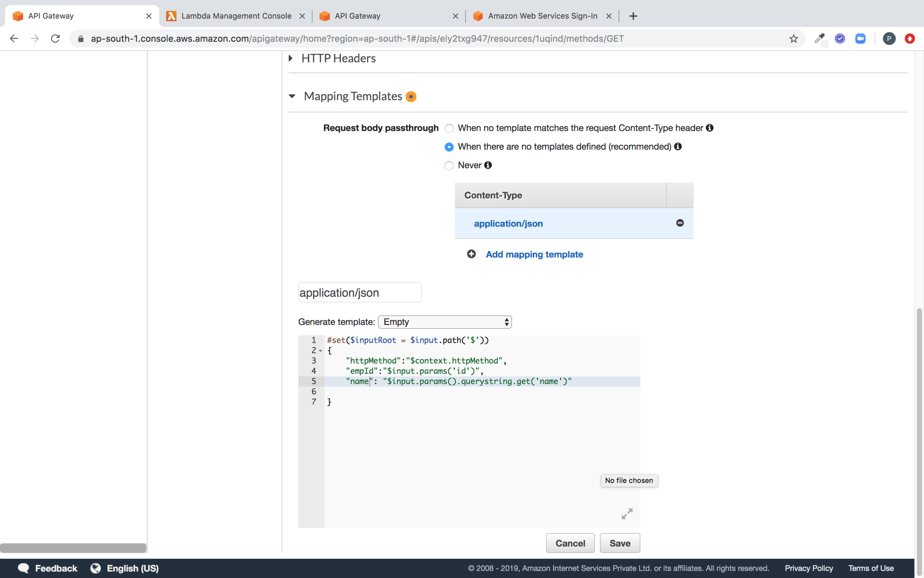Image resolution: width=924 pixels, height=578 pixels.
Task: Bookmark this page with the star icon
Action: 794,39
